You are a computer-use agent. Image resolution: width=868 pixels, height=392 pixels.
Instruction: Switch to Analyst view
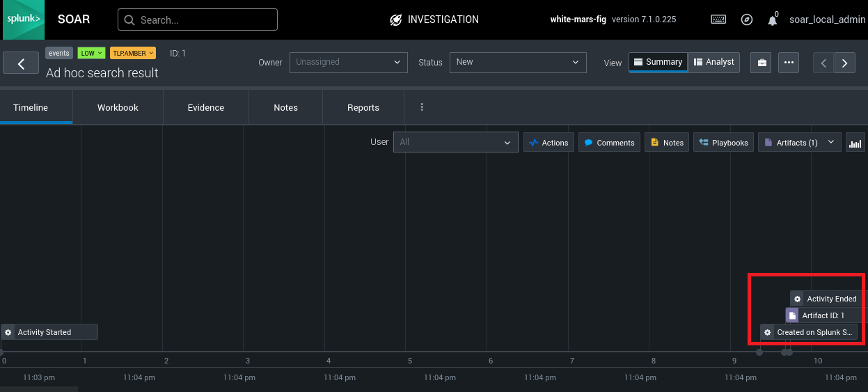pos(713,62)
